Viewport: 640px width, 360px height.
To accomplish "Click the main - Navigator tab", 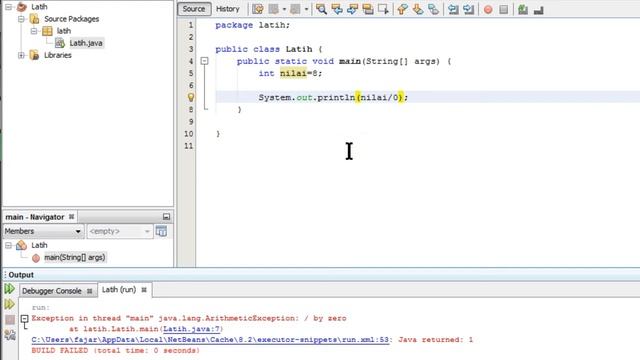I will tap(35, 217).
